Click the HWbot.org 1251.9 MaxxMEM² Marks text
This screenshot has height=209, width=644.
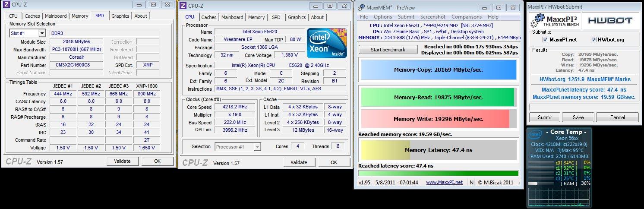(x=585, y=79)
